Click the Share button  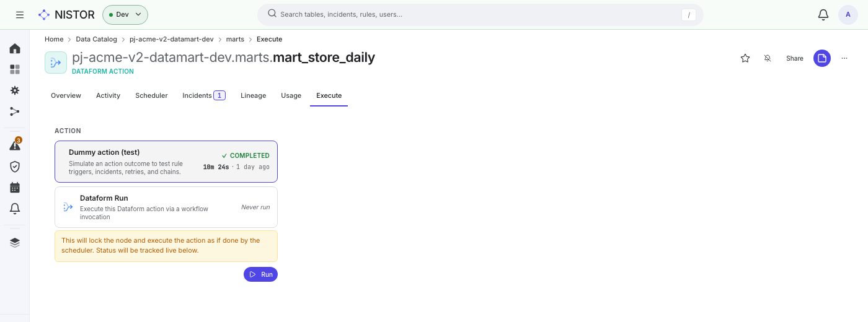pyautogui.click(x=795, y=58)
